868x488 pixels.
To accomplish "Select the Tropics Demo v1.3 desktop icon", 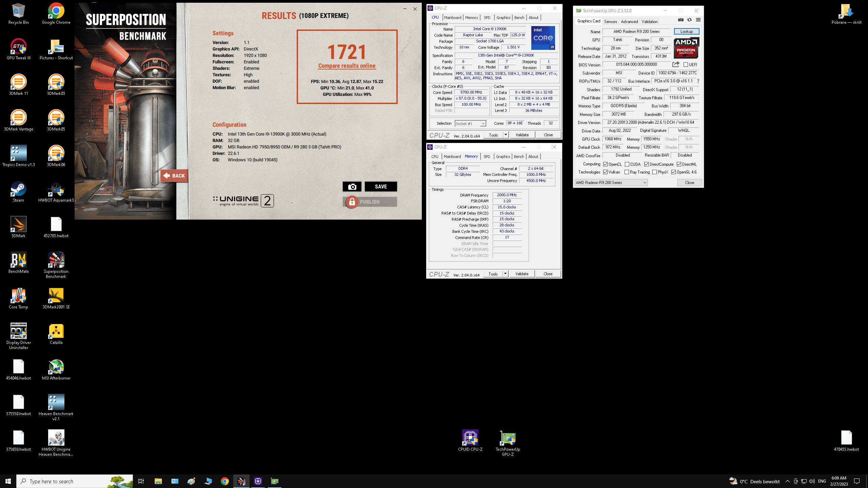I will (x=19, y=156).
